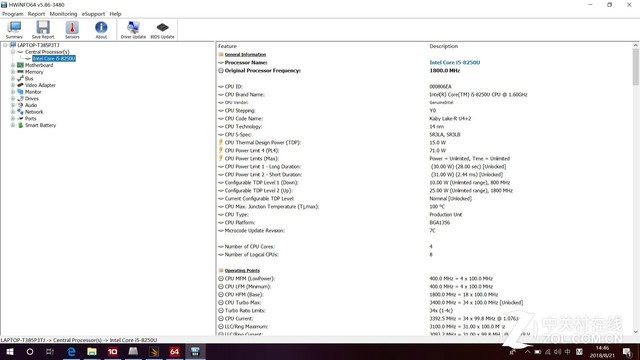The width and height of the screenshot is (640, 360).
Task: Expand the Ports tree node
Action: (13, 118)
